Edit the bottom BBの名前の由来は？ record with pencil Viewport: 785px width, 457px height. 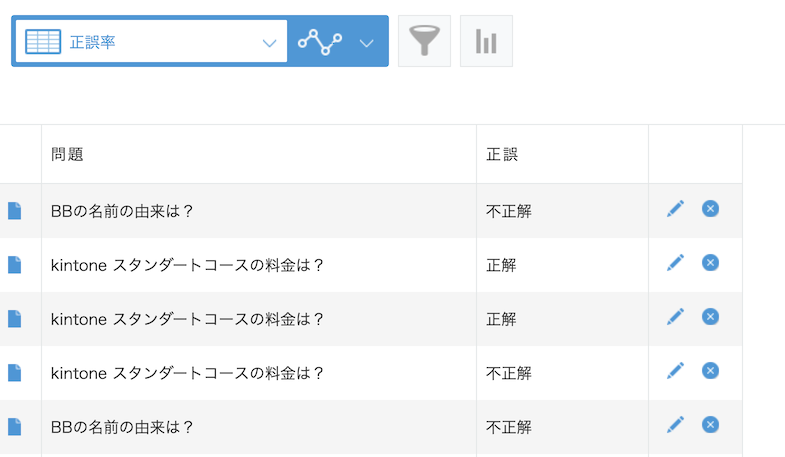pyautogui.click(x=675, y=425)
